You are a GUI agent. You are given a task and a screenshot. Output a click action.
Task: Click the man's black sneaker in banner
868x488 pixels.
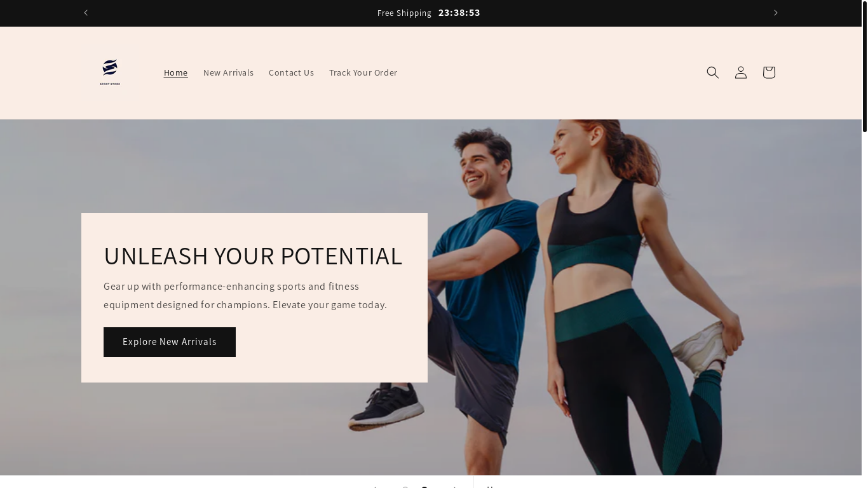coord(388,405)
